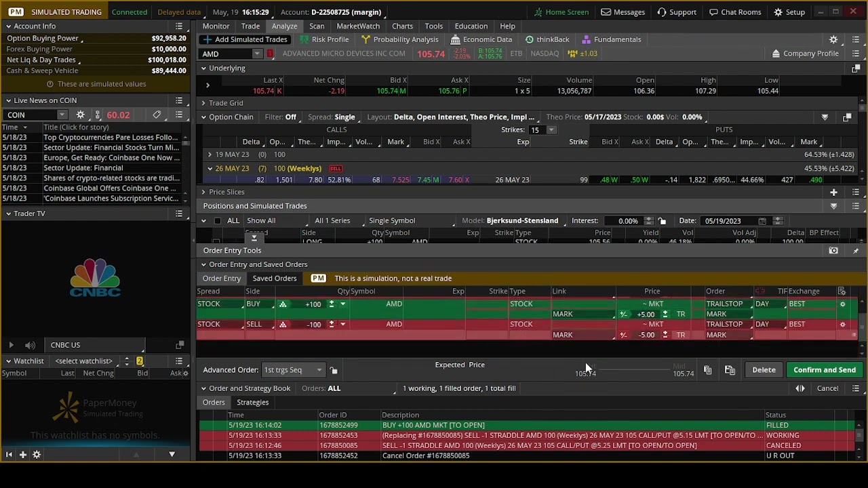Adjust BUY order quantity stepper
The image size is (868, 488).
(332, 304)
